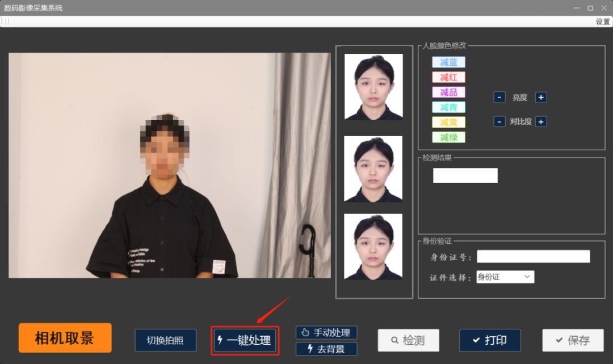Click the 检测 detect button
The width and height of the screenshot is (613, 364).
(x=408, y=340)
